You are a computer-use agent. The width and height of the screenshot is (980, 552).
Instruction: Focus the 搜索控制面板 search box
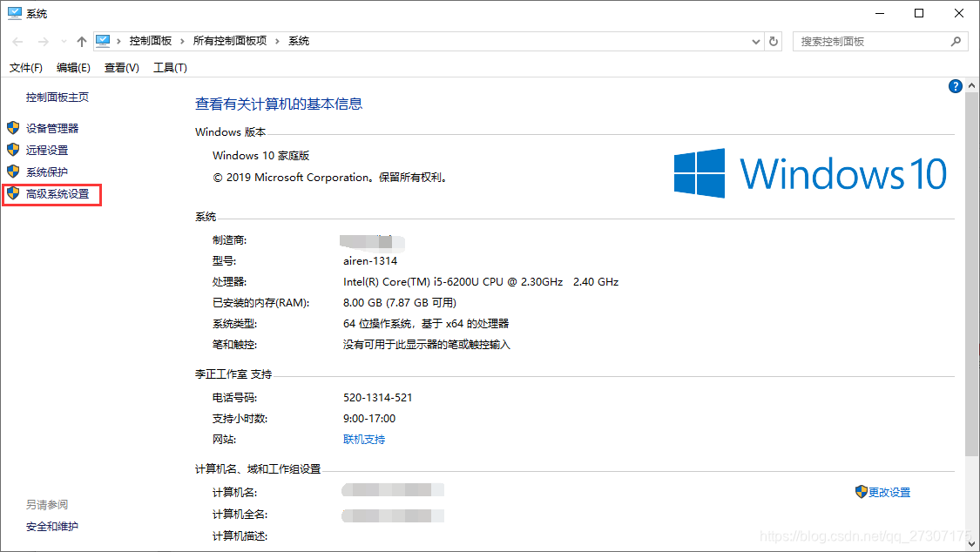(x=880, y=41)
